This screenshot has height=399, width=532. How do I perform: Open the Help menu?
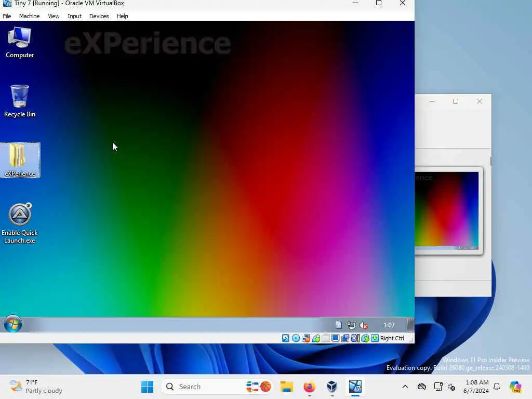click(x=122, y=16)
